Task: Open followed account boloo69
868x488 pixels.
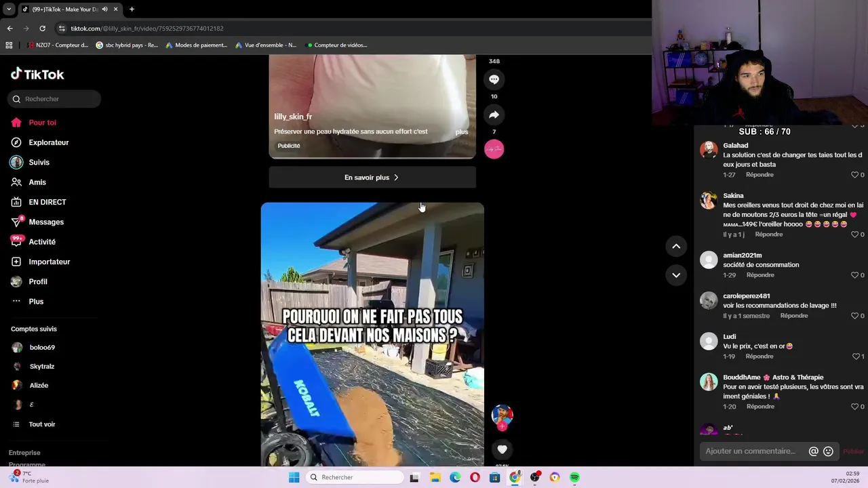Action: 42,348
